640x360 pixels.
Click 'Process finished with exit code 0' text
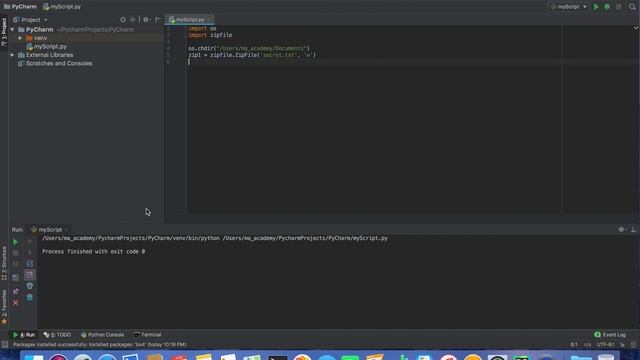coord(93,251)
